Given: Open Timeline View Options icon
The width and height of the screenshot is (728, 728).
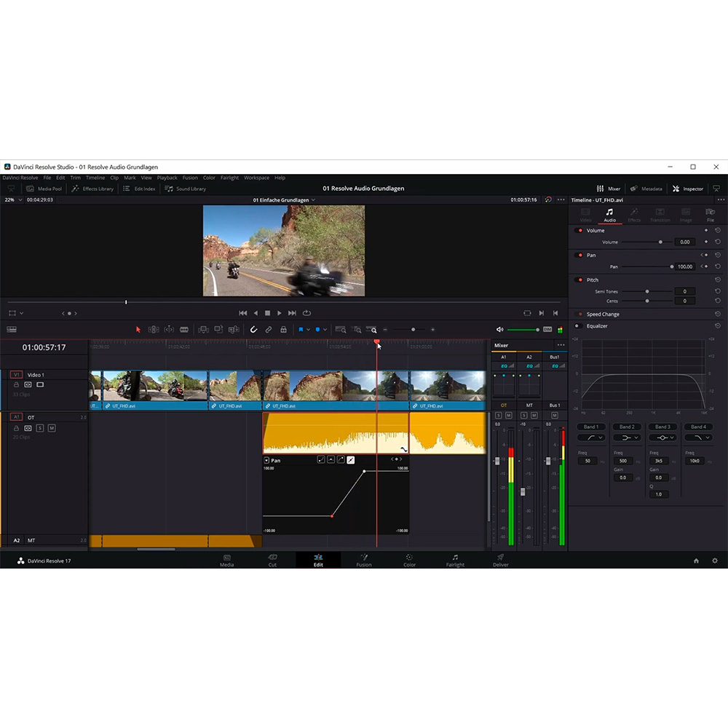Looking at the screenshot, I should (12, 330).
